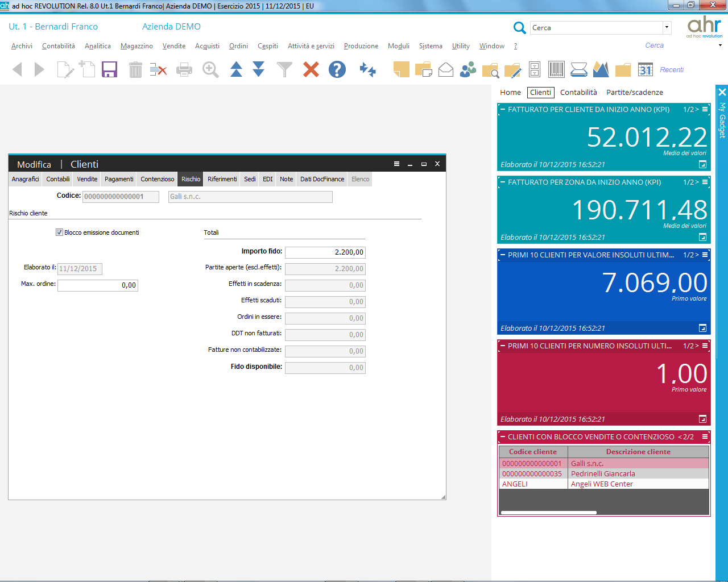Expand the Primi 10 clienti valore insoluti gadget

click(x=702, y=328)
